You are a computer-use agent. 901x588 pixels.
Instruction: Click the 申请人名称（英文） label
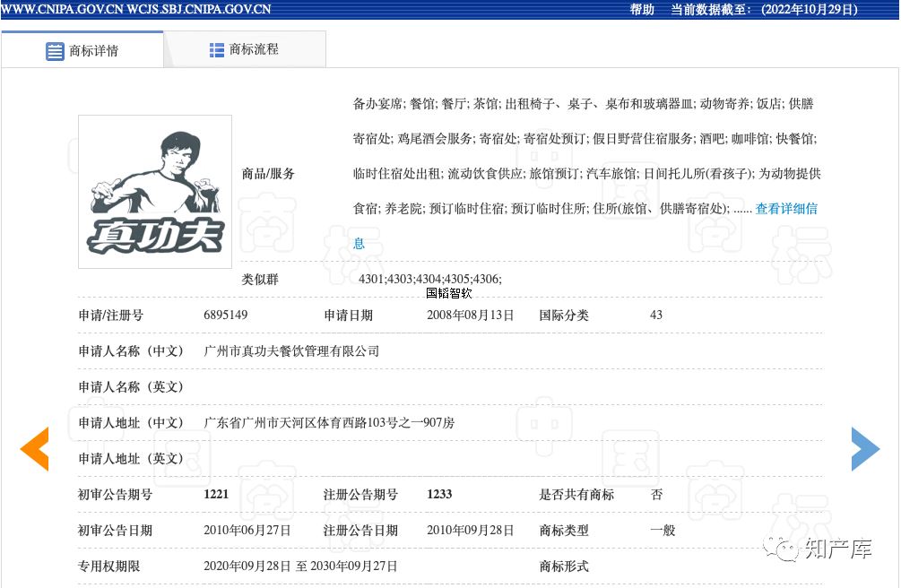tap(130, 387)
